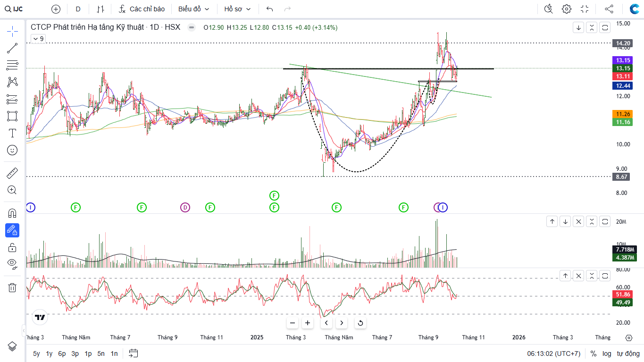Screen dimensions: 644x362
Task: Select the trend line drawing tool
Action: [12, 48]
